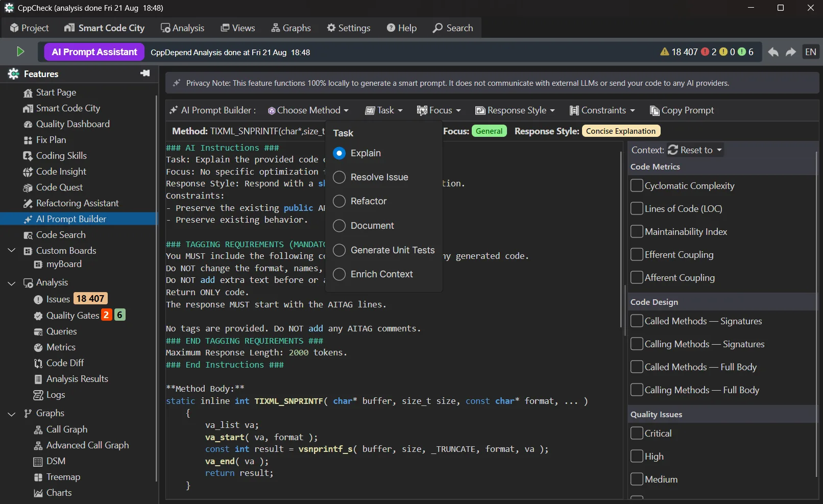Check Lines of Code (LOC) option
This screenshot has width=823, height=504.
click(x=637, y=208)
